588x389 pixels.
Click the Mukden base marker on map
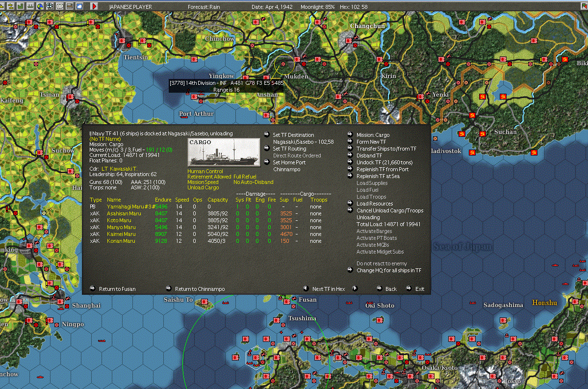(297, 59)
